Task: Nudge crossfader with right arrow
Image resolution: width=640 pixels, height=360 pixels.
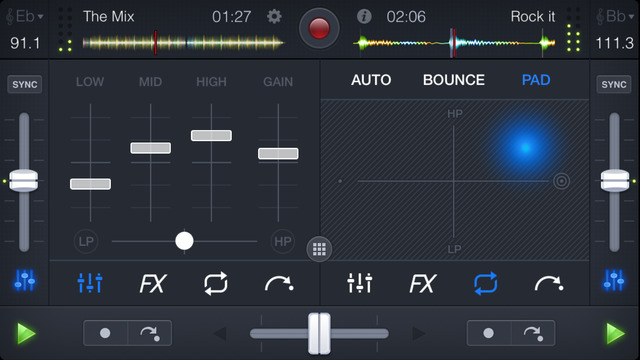Action: [419, 333]
